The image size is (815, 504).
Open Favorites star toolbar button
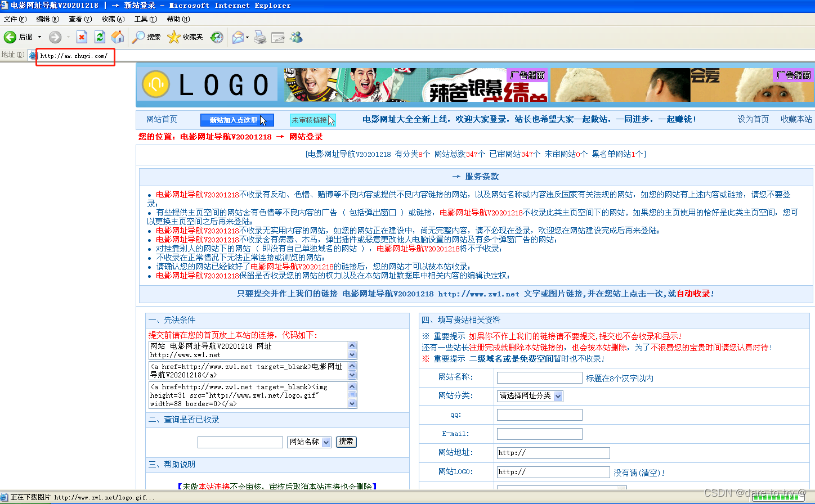click(185, 37)
